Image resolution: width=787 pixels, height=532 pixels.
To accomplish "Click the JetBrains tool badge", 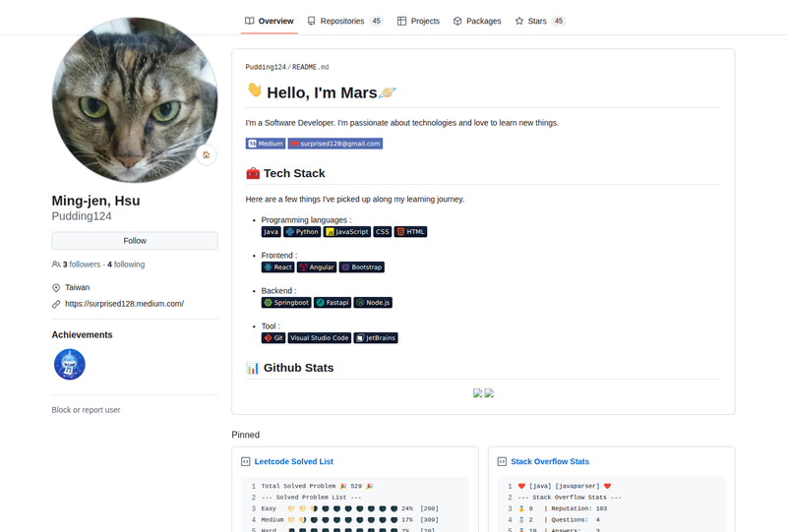I will 376,337.
